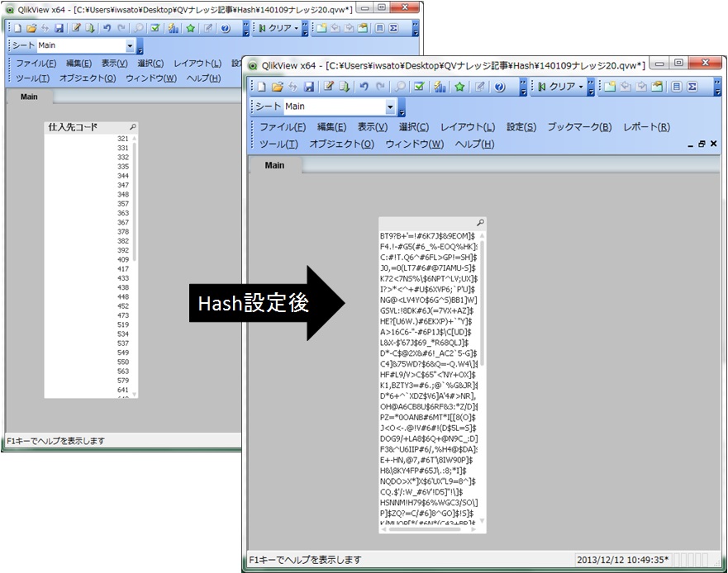Open ブックマーク(B) menu in front window
728x573 pixels.
tap(579, 126)
